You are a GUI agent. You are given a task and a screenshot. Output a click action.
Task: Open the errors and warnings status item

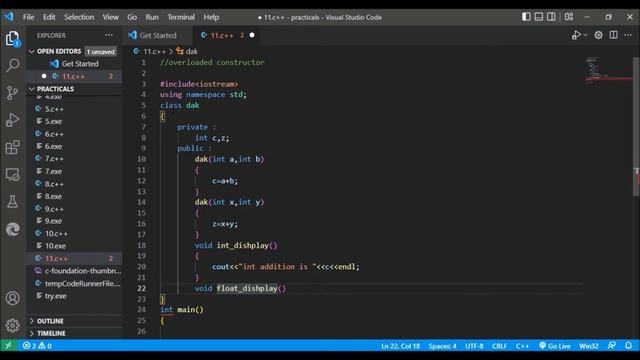(x=37, y=346)
